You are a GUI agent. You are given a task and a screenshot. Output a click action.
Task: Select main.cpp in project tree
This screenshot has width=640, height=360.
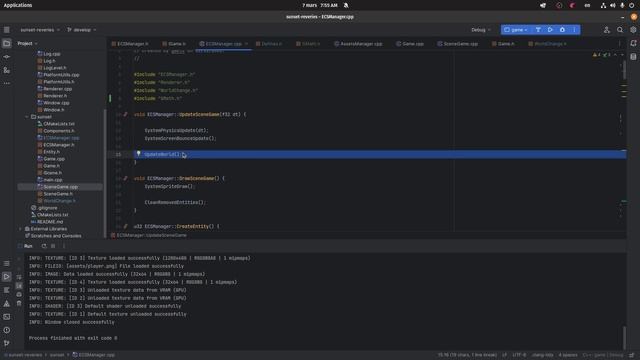(50, 180)
